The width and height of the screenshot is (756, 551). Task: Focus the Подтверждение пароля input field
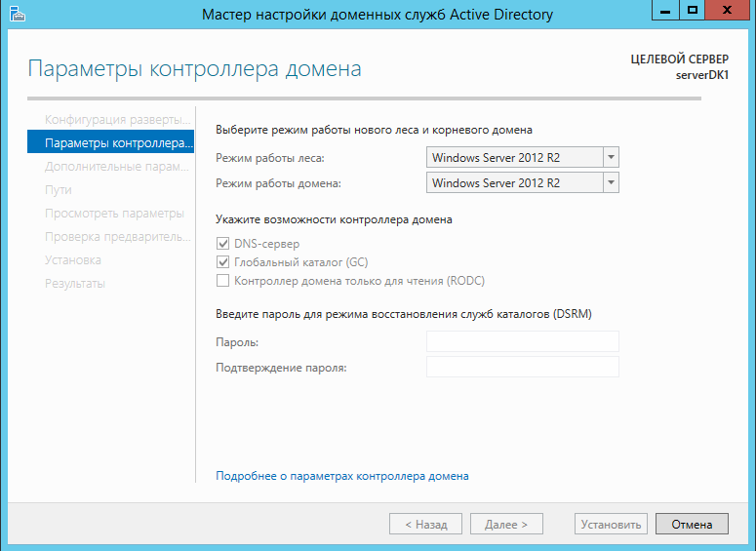click(523, 367)
